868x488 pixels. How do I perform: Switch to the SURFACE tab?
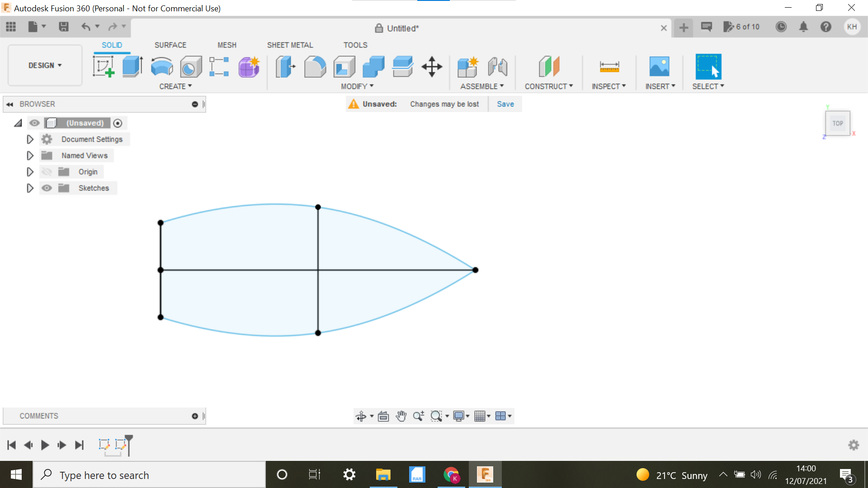tap(170, 45)
